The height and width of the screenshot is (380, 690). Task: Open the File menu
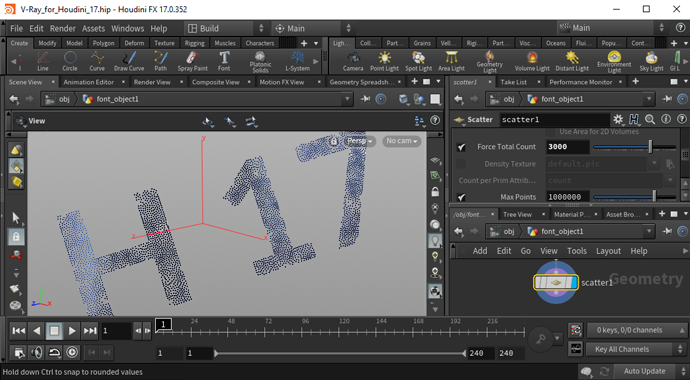[x=16, y=29]
